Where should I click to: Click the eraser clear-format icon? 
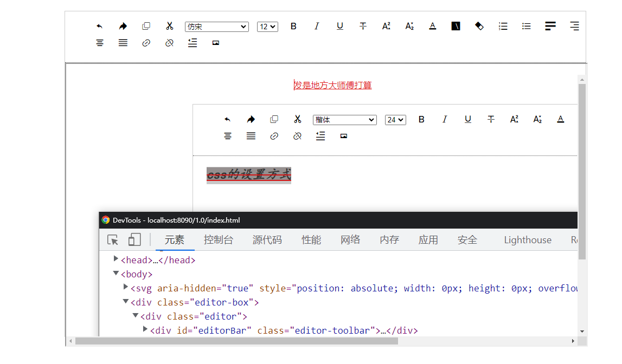479,26
